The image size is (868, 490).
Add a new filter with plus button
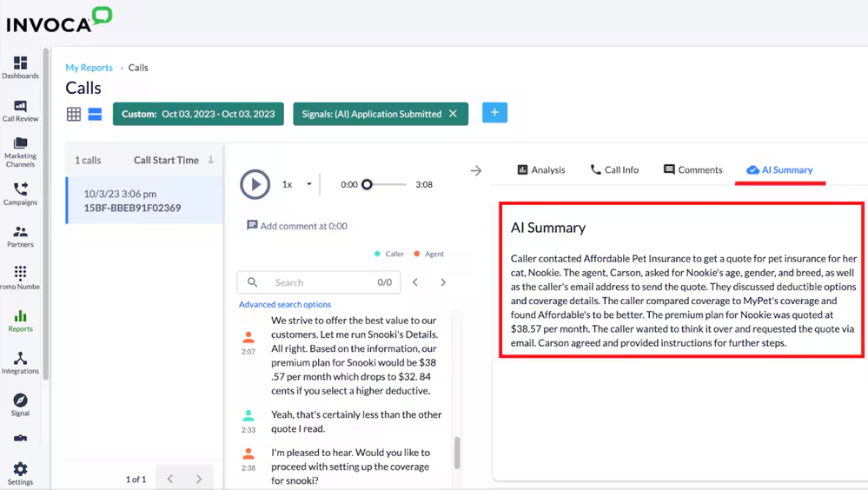(494, 113)
